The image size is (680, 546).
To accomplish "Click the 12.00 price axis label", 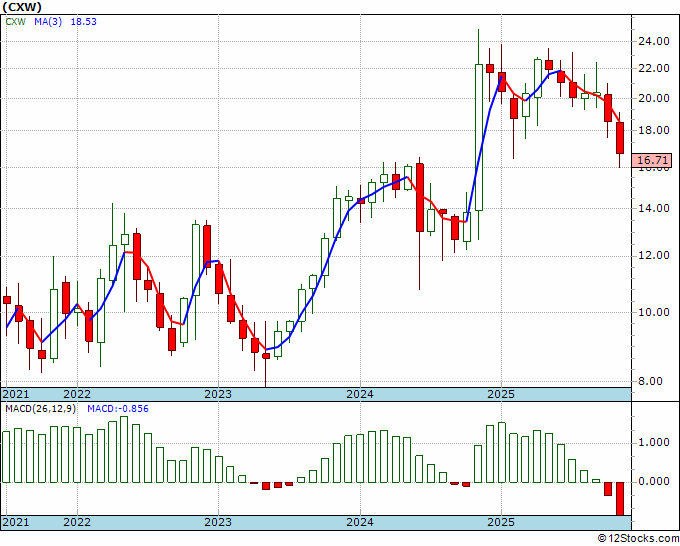I will click(654, 256).
